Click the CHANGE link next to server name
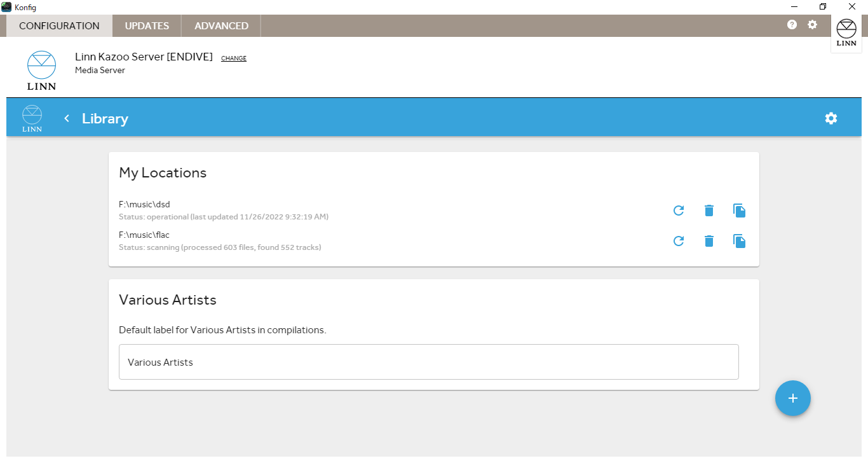 234,59
